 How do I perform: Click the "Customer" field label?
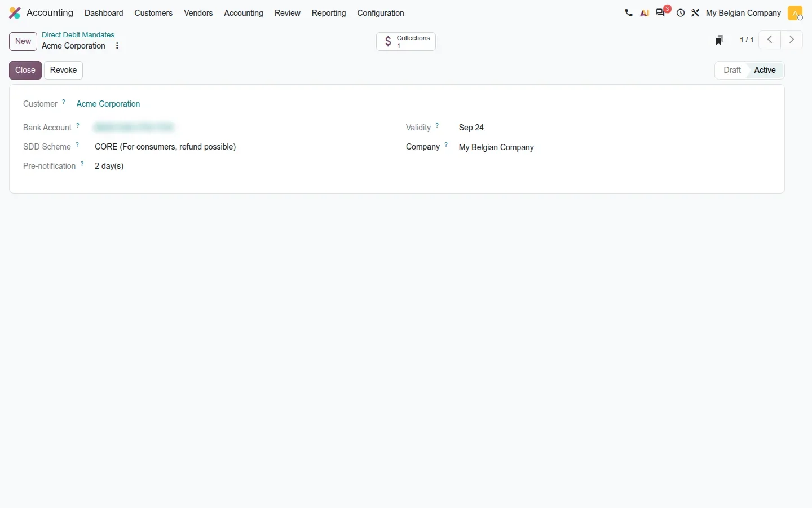[x=40, y=104]
